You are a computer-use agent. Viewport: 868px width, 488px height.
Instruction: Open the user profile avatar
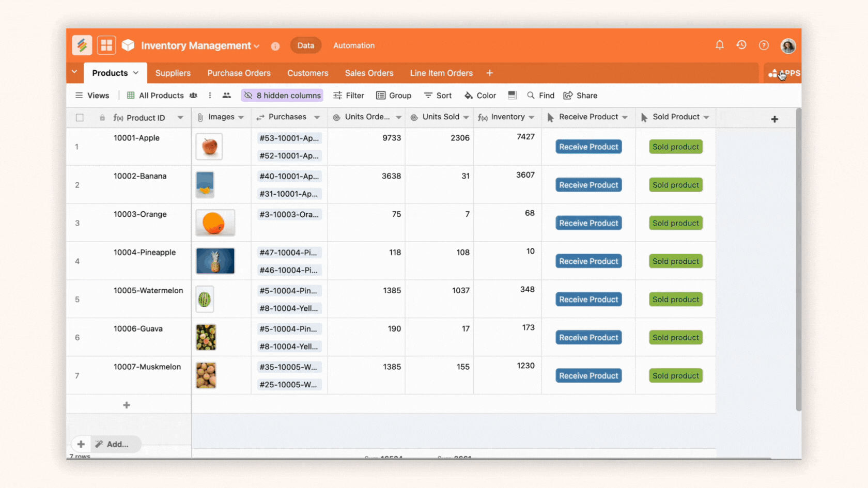point(787,46)
